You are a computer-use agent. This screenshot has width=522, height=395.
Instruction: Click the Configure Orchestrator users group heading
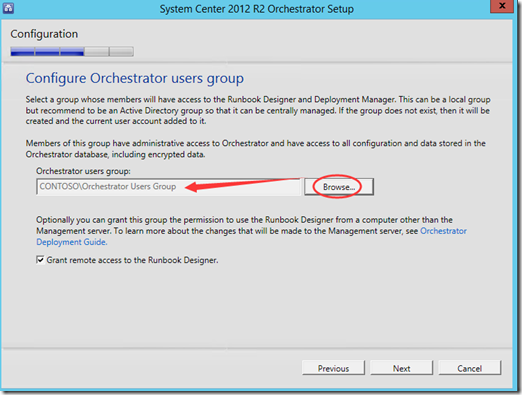point(135,79)
